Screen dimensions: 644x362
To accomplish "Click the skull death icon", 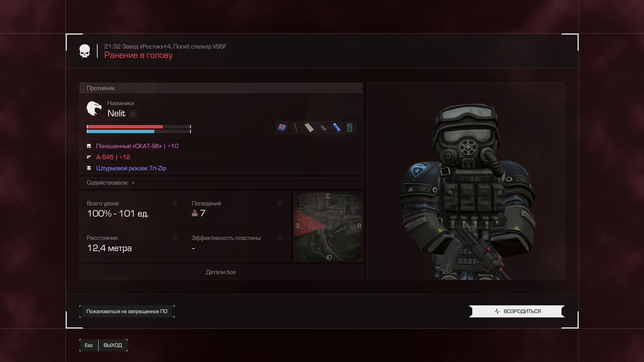I will (x=85, y=51).
